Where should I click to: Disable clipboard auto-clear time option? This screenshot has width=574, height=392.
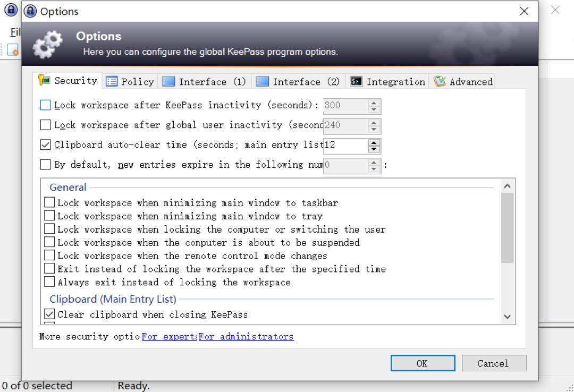pyautogui.click(x=45, y=144)
